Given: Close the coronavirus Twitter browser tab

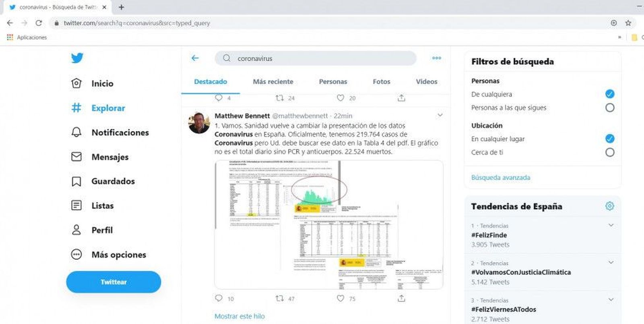Looking at the screenshot, I should coord(104,7).
